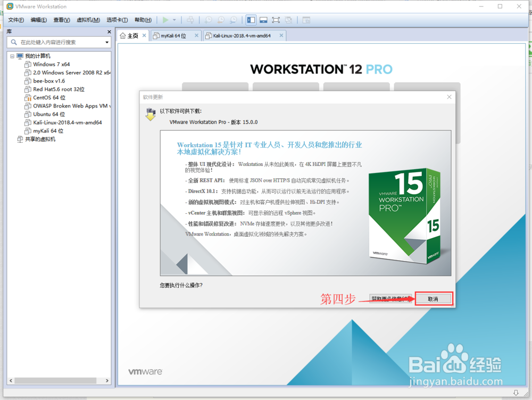
Task: Click library horizontal scrollbar right arrow
Action: (107, 381)
